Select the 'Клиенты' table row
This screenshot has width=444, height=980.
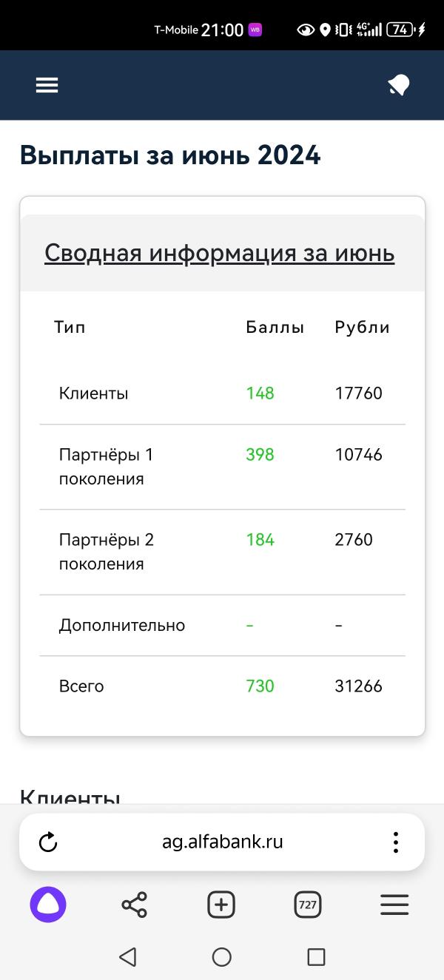click(222, 393)
